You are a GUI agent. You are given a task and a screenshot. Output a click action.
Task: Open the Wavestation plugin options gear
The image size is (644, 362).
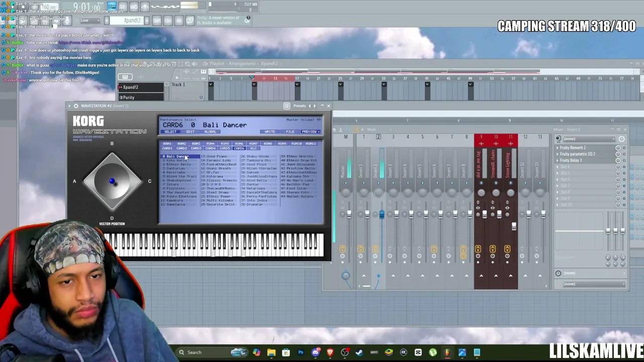[76, 106]
